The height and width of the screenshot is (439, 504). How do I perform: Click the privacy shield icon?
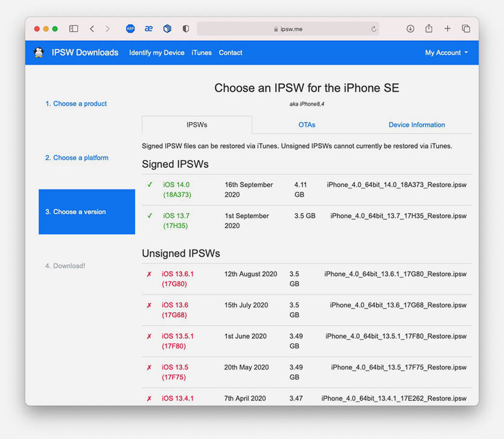pyautogui.click(x=185, y=28)
